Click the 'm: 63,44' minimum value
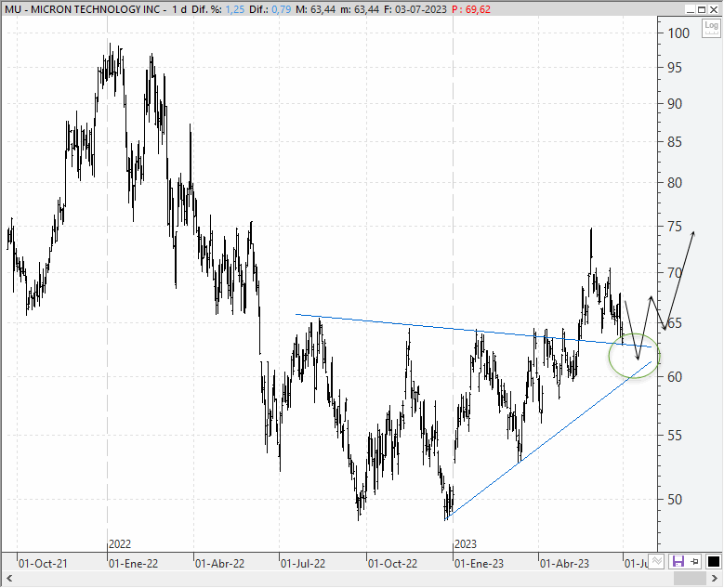 365,9
